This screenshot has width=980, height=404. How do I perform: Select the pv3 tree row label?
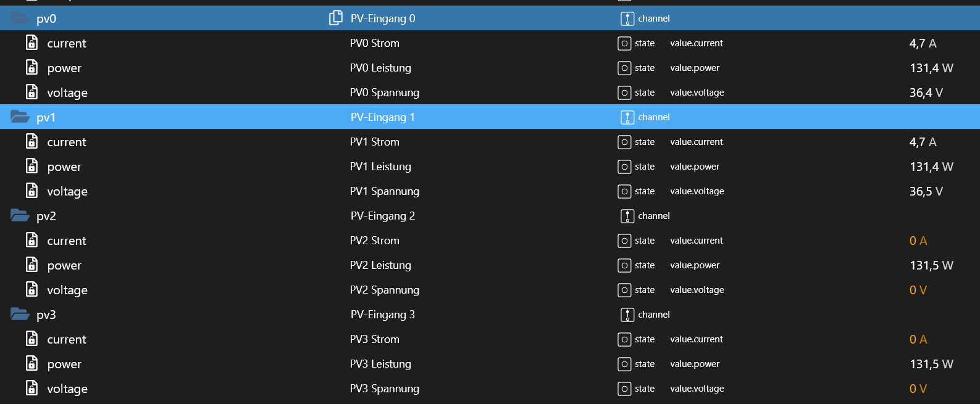[46, 315]
